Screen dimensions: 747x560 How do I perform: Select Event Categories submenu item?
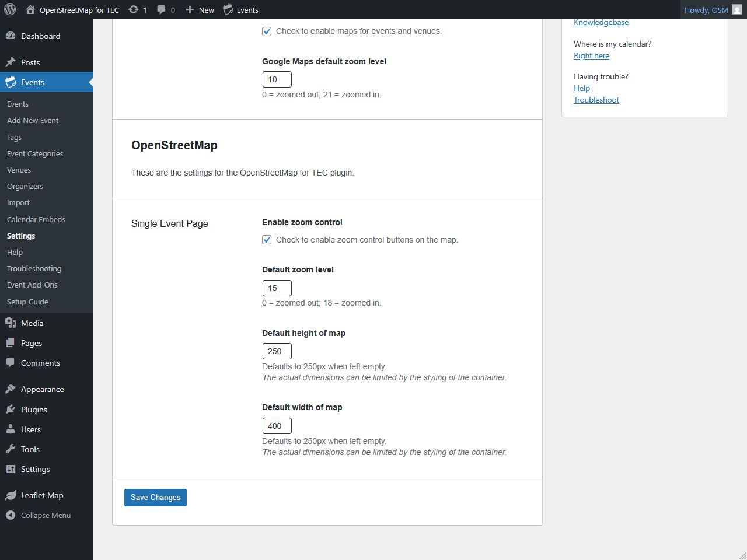tap(35, 154)
